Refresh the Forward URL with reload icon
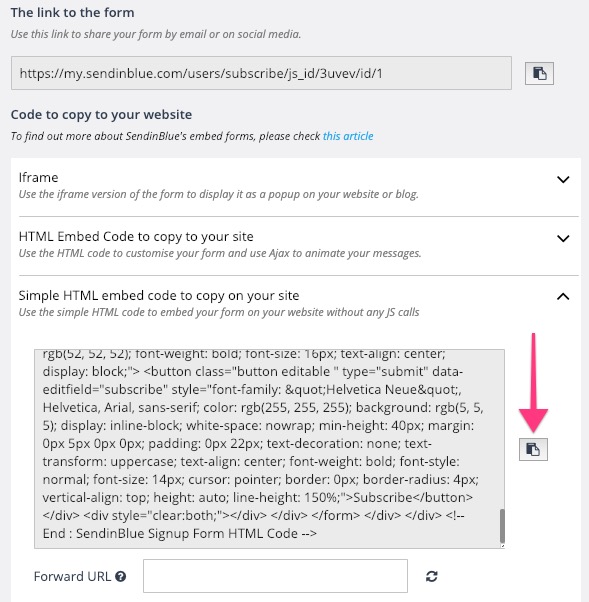The width and height of the screenshot is (589, 602). coord(432,576)
